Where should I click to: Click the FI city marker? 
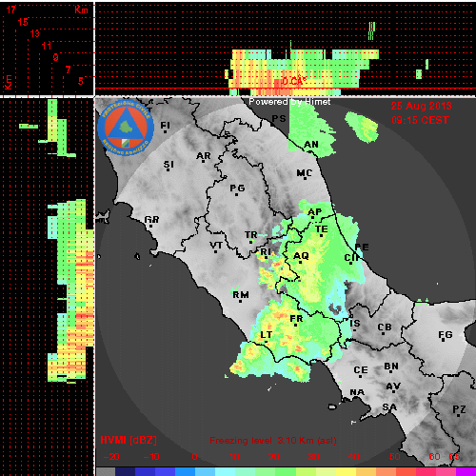pos(165,131)
